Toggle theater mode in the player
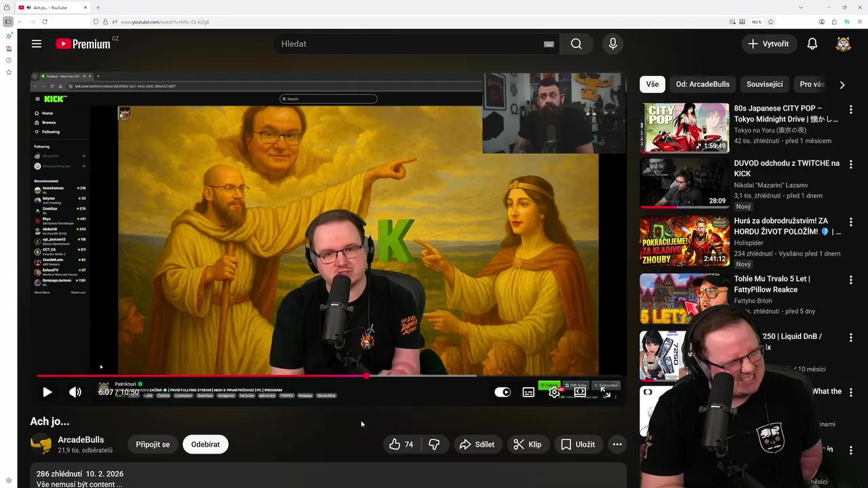 [580, 392]
